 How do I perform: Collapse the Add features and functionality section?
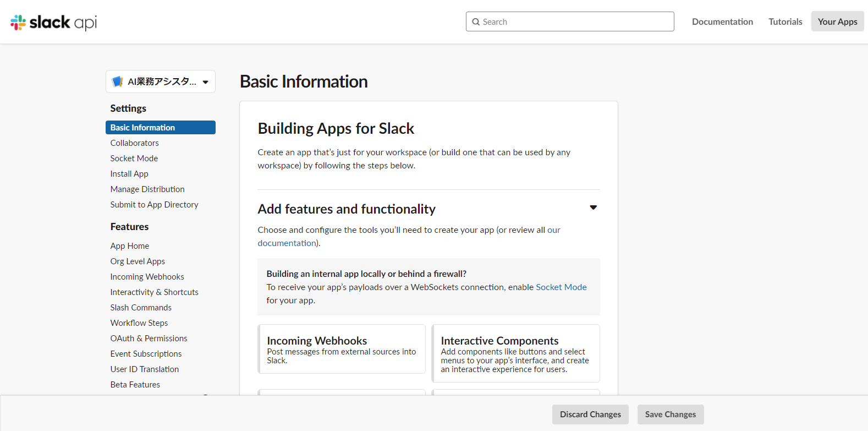pos(593,208)
